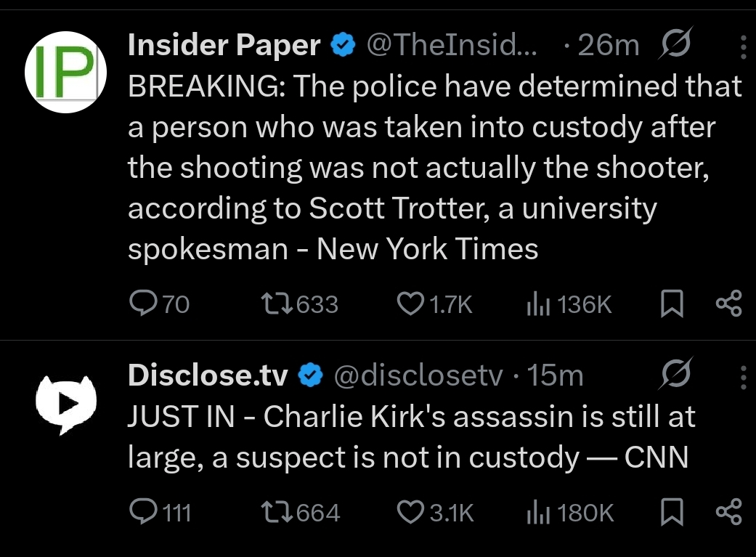Screen dimensions: 756x557
Task: Open the Disclose.tv profile avatar
Action: [x=66, y=404]
